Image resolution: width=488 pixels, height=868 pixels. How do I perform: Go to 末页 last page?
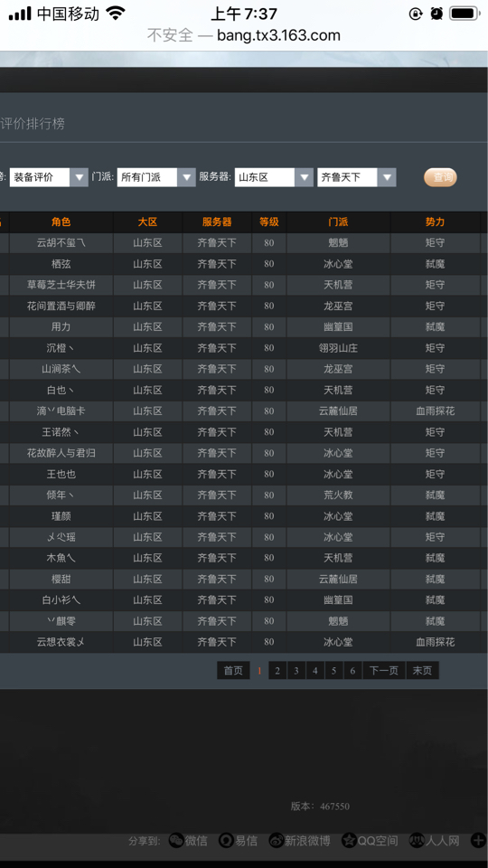tap(422, 670)
